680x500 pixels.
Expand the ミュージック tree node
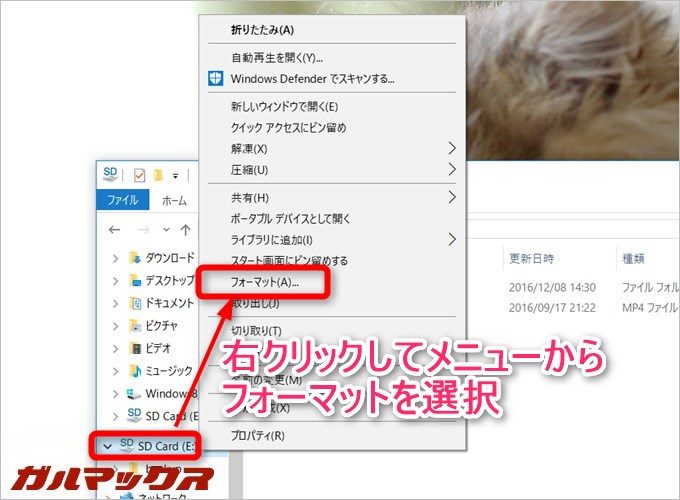tap(115, 372)
